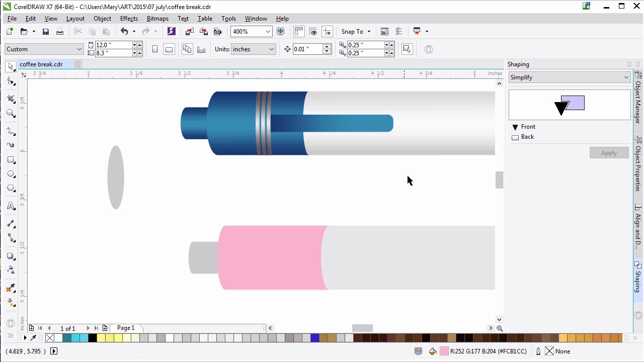Select the Page 1 tab
The height and width of the screenshot is (362, 644).
tap(126, 328)
